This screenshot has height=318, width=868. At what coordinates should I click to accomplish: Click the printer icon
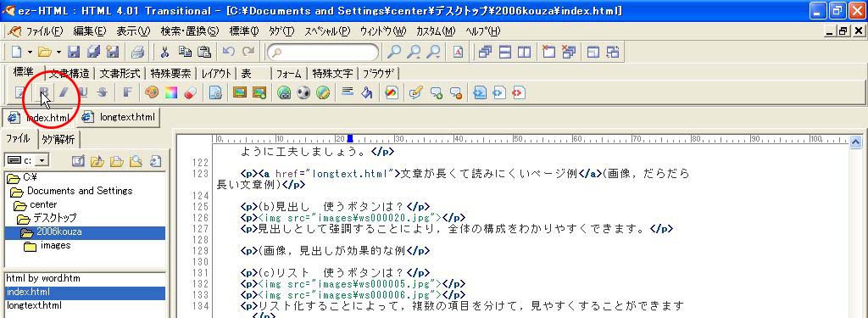pyautogui.click(x=137, y=52)
